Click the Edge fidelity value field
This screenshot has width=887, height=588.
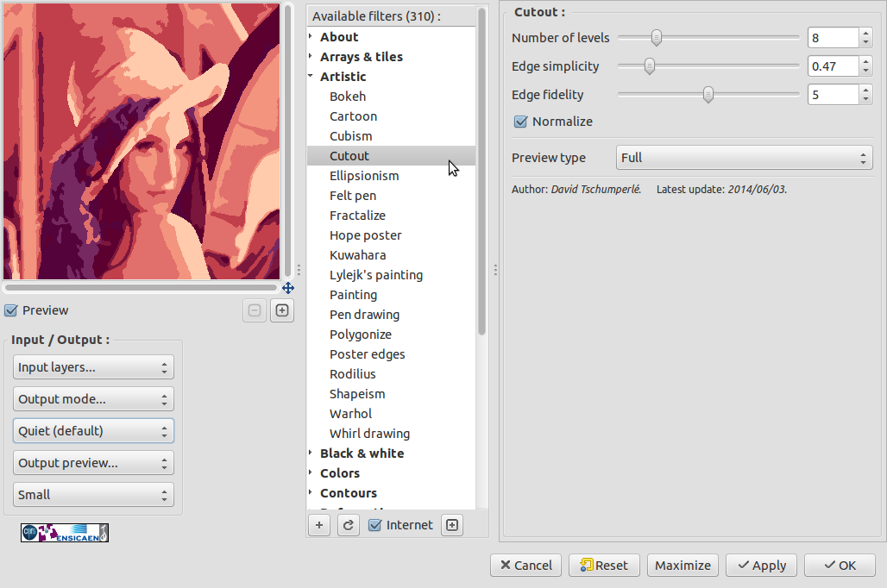coord(834,95)
